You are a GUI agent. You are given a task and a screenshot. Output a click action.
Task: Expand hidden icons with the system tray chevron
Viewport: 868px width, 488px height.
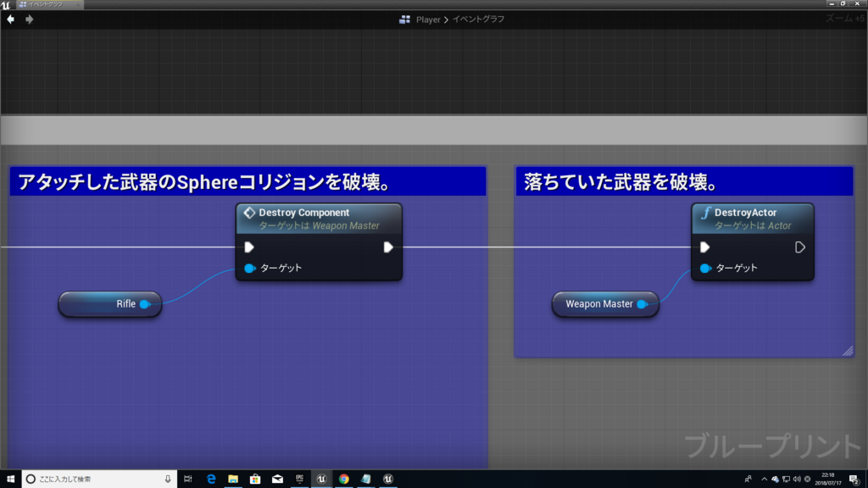click(x=765, y=480)
